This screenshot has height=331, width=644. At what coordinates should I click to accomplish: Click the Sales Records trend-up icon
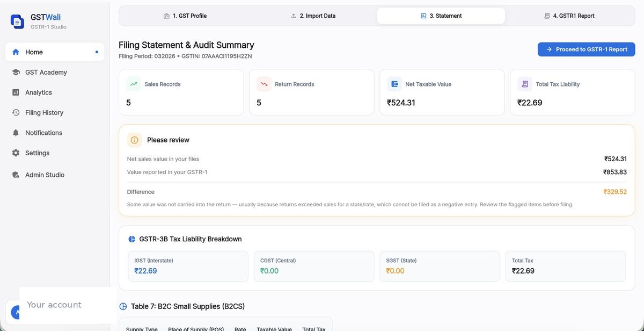click(134, 84)
